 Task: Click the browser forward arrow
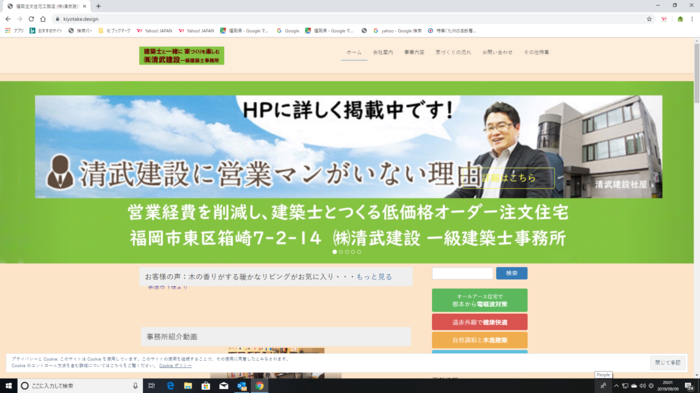[20, 19]
